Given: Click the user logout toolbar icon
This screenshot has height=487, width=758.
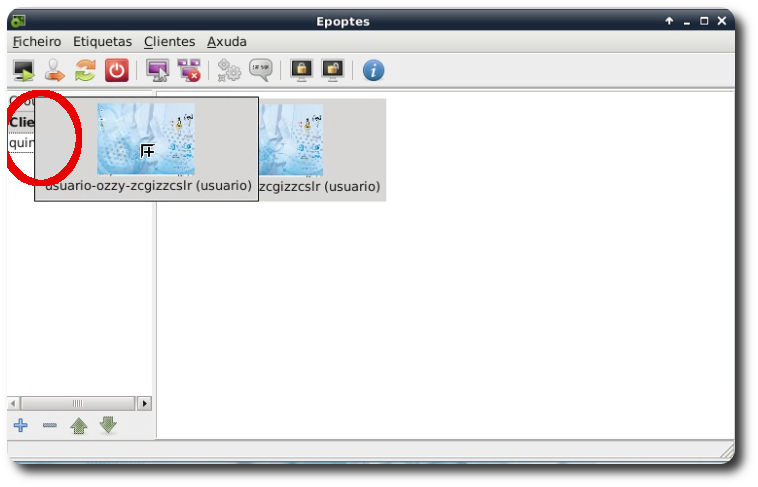Looking at the screenshot, I should (x=55, y=70).
